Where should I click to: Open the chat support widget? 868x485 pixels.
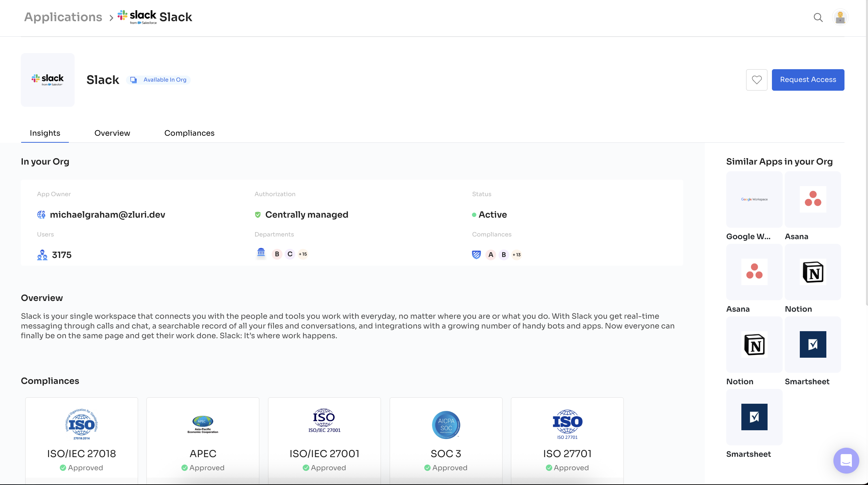pyautogui.click(x=846, y=460)
